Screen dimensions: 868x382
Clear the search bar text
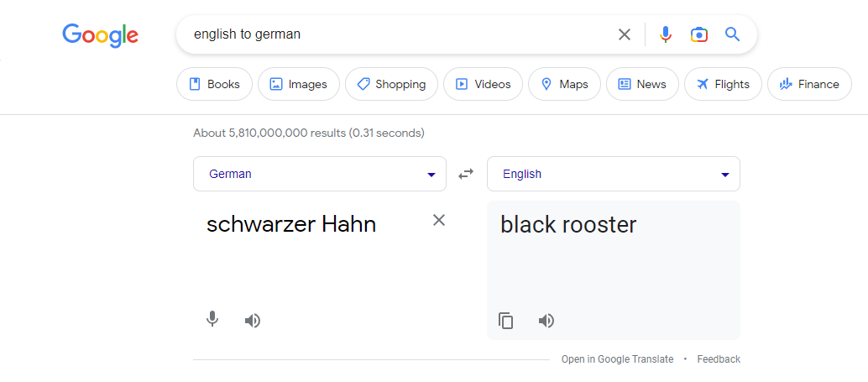coord(625,34)
